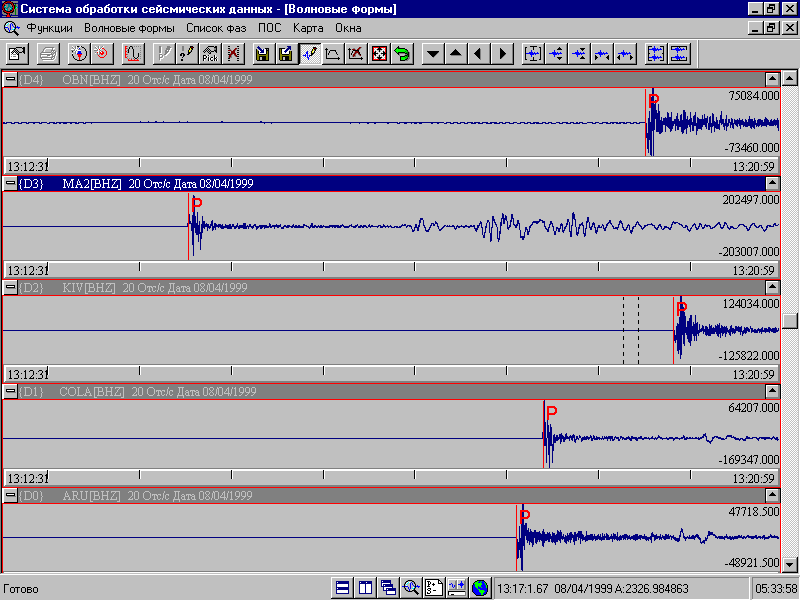Viewport: 800px width, 600px height.
Task: Click the graph icon with red X
Action: (x=356, y=54)
